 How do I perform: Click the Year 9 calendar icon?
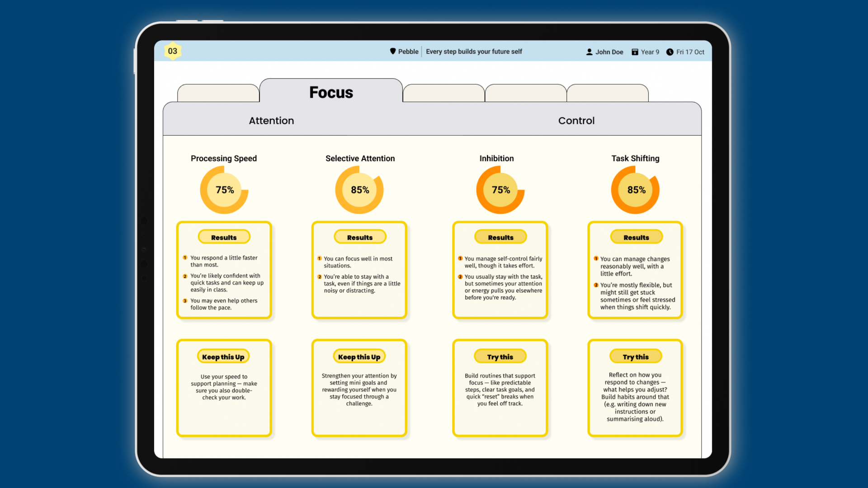pyautogui.click(x=635, y=52)
